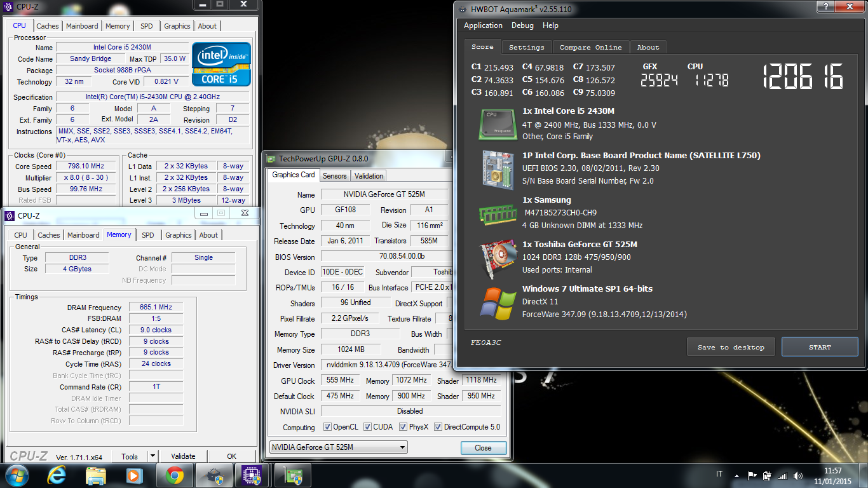Show desktop via taskbar end button
Image resolution: width=868 pixels, height=488 pixels.
click(864, 476)
